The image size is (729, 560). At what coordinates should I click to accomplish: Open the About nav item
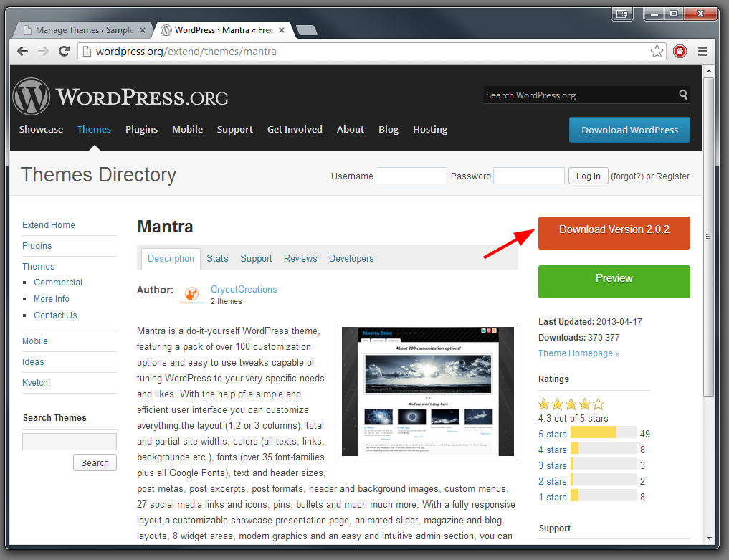350,129
